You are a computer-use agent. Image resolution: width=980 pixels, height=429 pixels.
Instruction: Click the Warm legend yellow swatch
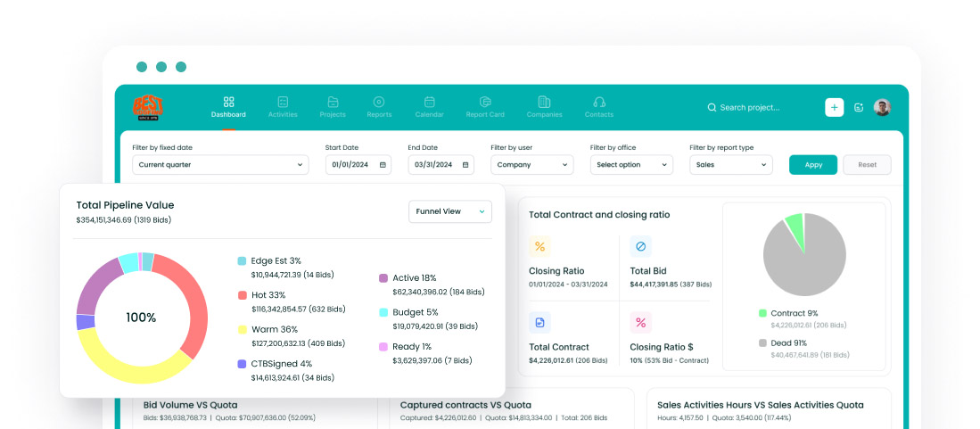pyautogui.click(x=242, y=330)
